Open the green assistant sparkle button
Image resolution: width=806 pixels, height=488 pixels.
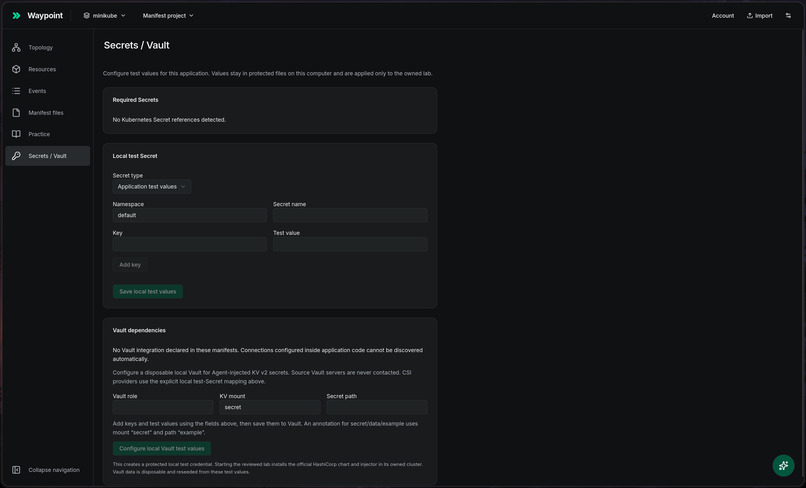pyautogui.click(x=783, y=465)
